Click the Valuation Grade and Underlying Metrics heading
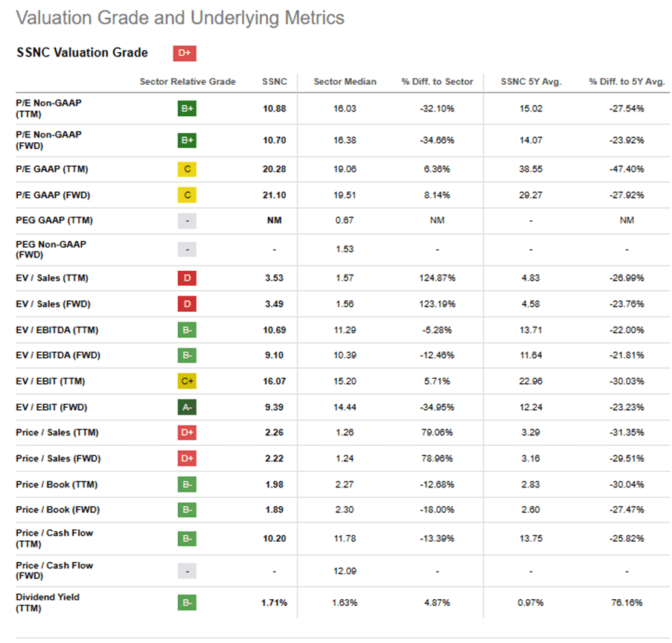The image size is (672, 643). [x=180, y=18]
